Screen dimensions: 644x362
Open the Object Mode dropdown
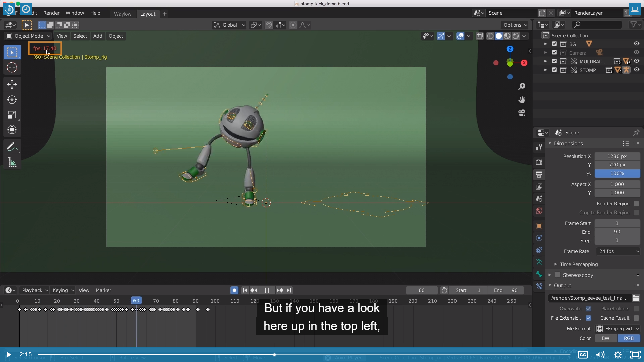(x=28, y=36)
